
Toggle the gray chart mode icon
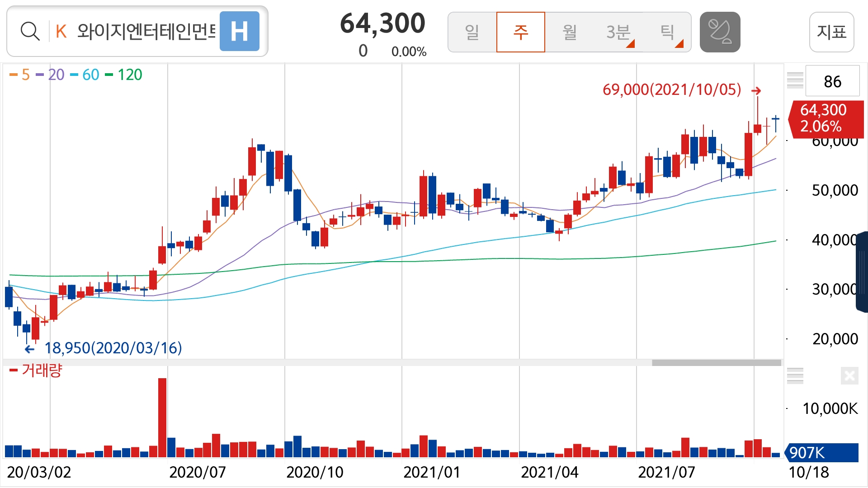[720, 32]
